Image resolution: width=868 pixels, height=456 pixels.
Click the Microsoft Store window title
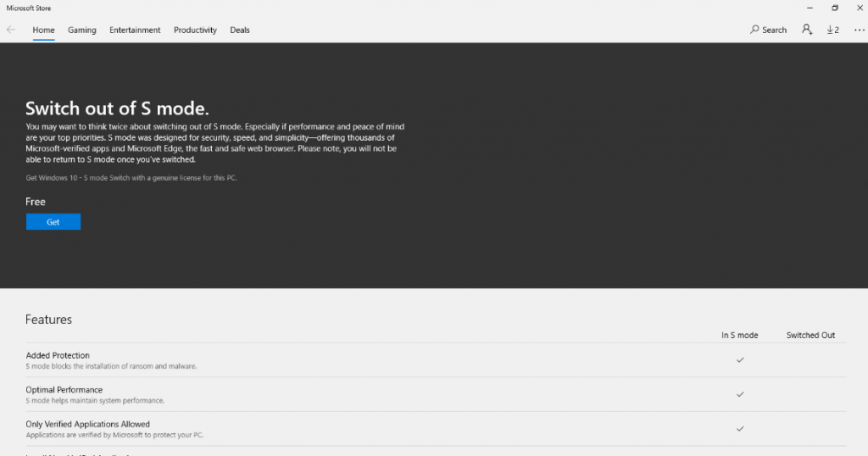point(28,8)
